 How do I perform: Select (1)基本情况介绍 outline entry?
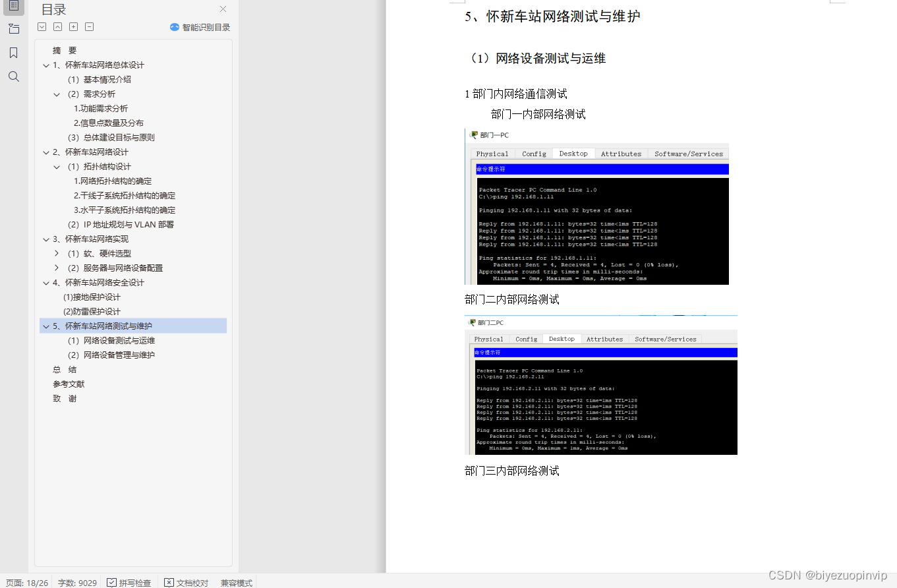[x=99, y=80]
